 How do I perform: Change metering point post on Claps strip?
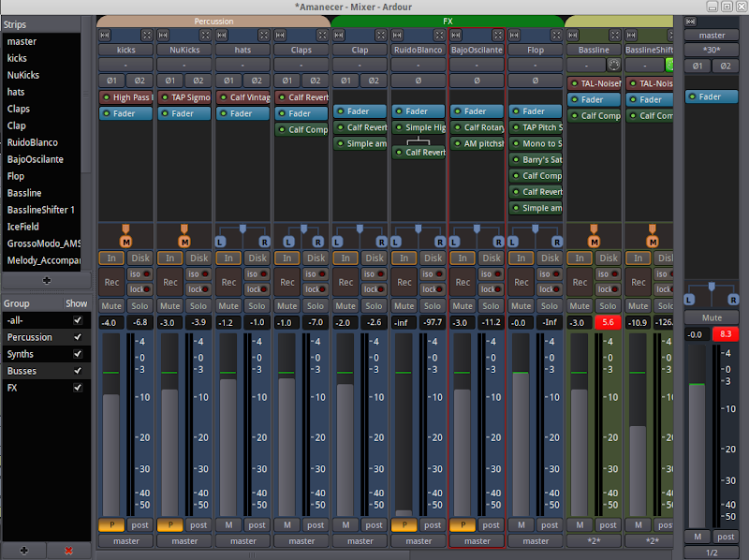316,525
